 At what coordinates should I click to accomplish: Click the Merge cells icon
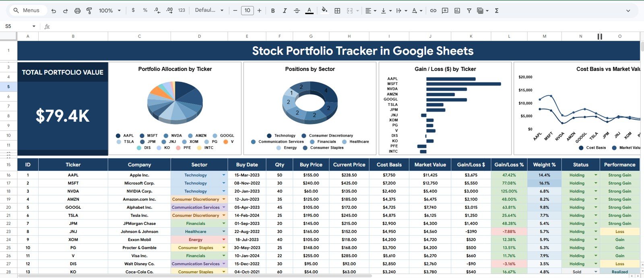pyautogui.click(x=349, y=11)
